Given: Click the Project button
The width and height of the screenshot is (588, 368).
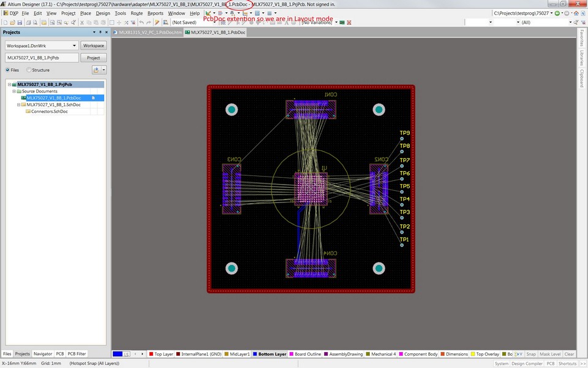Looking at the screenshot, I should click(93, 58).
